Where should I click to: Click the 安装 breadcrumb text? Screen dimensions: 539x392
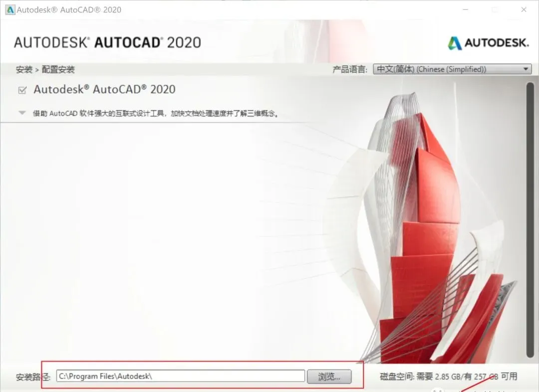coord(24,70)
